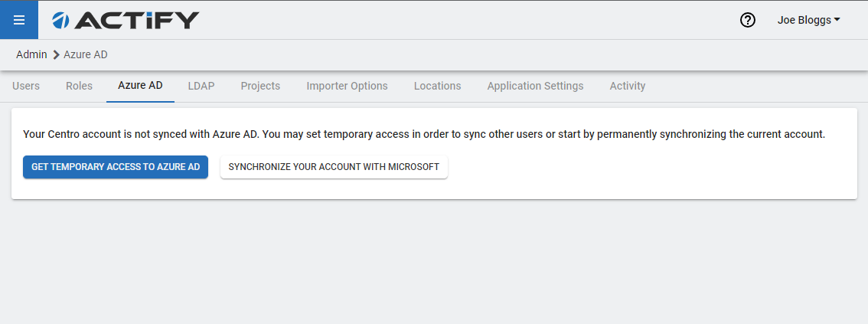
Task: Switch to the Users tab
Action: pos(26,86)
